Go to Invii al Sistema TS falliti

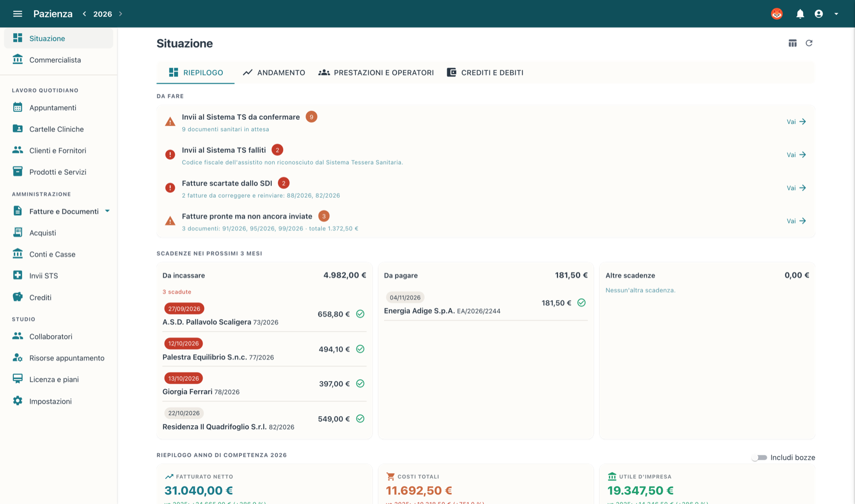tap(796, 155)
